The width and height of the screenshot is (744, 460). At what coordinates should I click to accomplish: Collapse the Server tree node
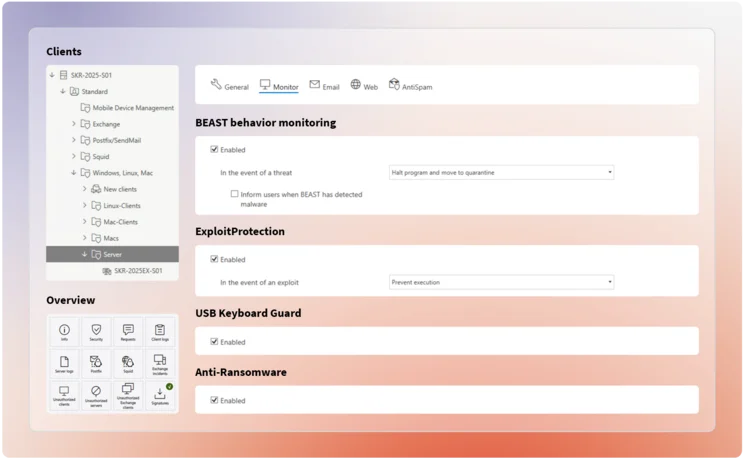(84, 254)
